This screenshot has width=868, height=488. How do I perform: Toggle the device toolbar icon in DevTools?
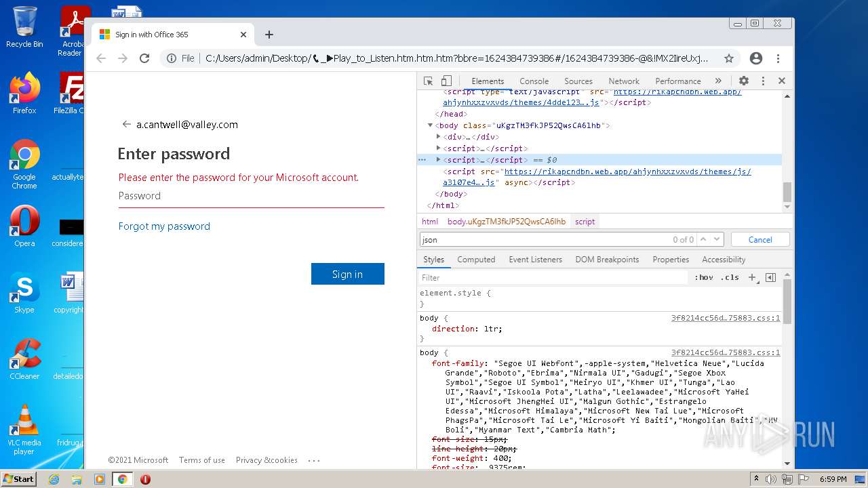(446, 81)
